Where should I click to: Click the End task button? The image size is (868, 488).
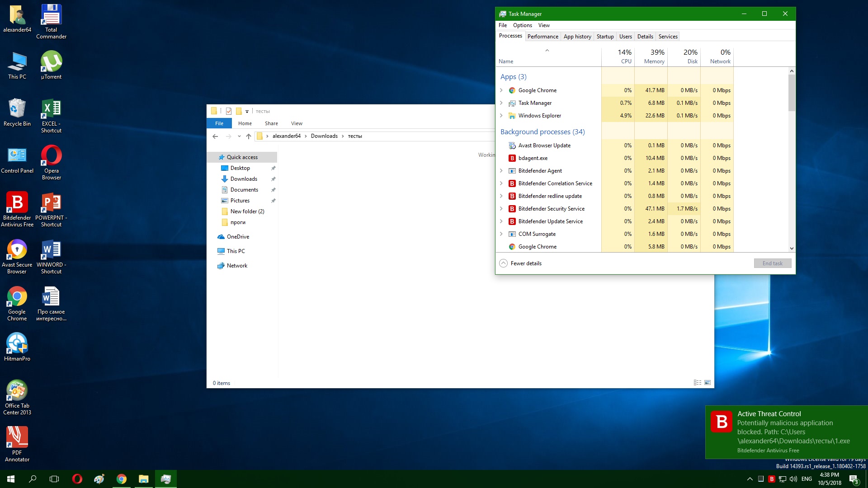(772, 263)
